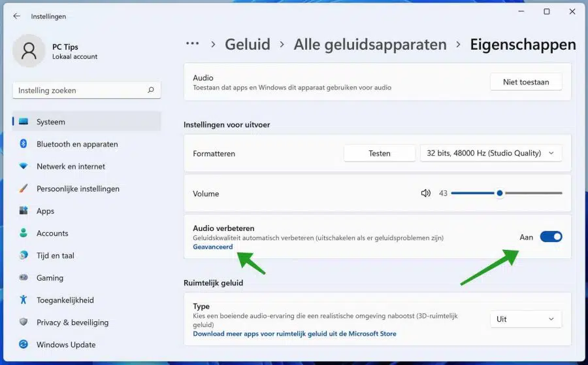Open Privacy & beveiliging settings
Screen dimensions: 588x365
point(87,322)
